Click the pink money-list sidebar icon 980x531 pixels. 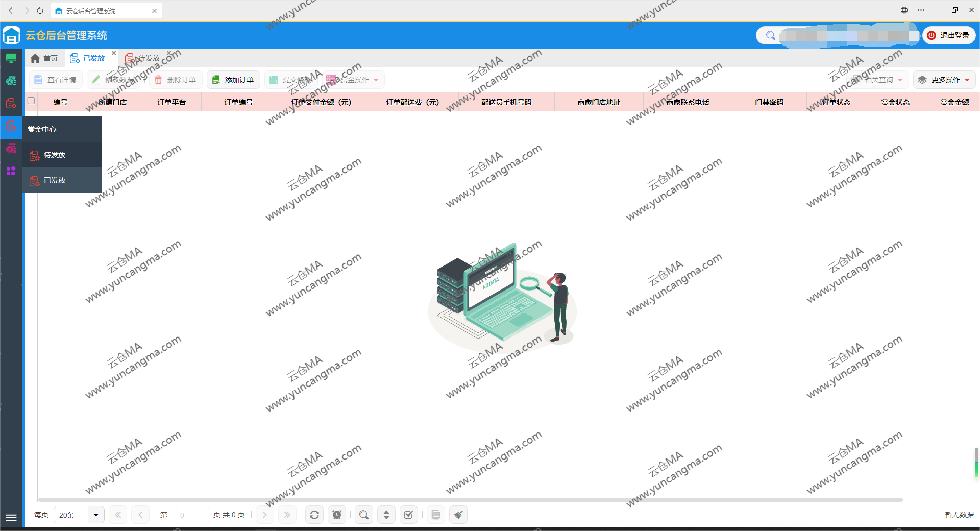point(11,148)
